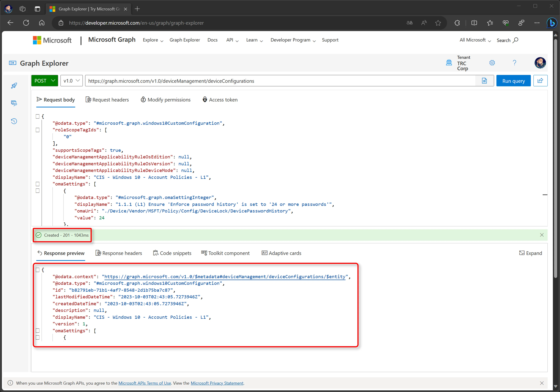This screenshot has height=392, width=560.
Task: Open Microsoft APIs Terms of Use link
Action: pos(145,383)
